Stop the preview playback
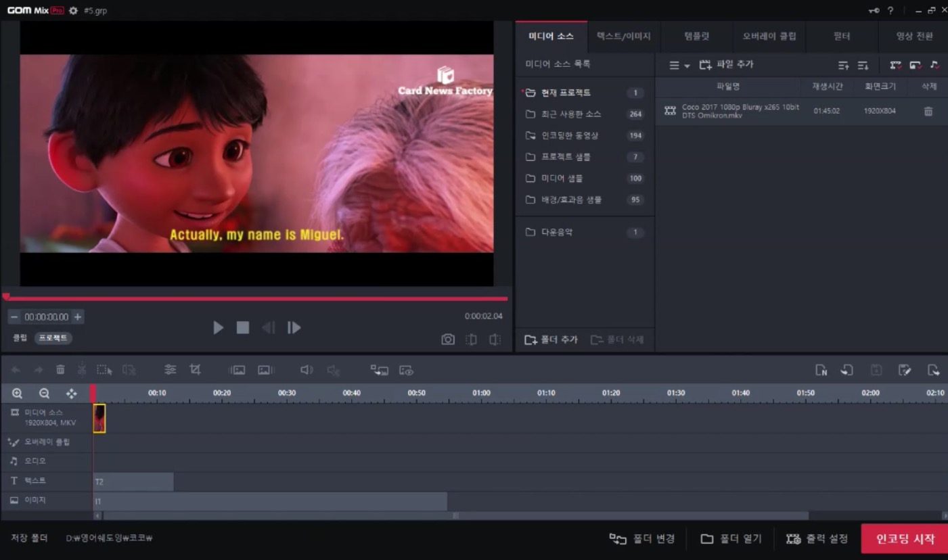Screen dimensions: 948x560 tap(243, 327)
